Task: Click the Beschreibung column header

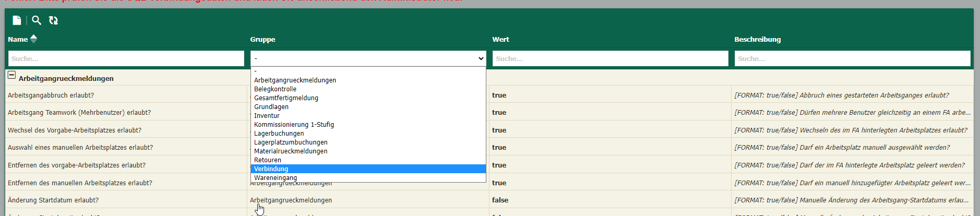Action: [x=757, y=40]
